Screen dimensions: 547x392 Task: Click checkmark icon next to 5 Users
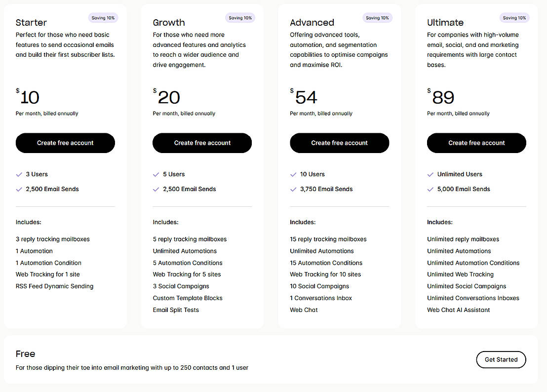point(156,174)
